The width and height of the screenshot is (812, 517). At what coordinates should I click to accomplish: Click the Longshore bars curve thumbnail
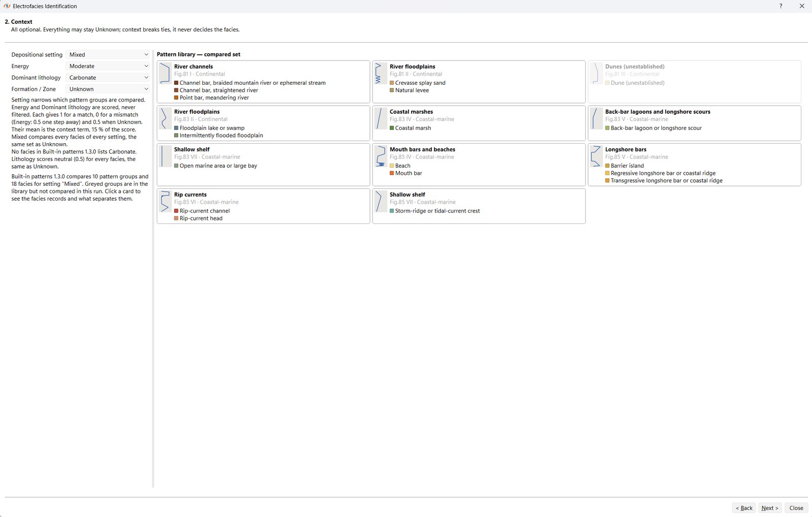click(596, 156)
